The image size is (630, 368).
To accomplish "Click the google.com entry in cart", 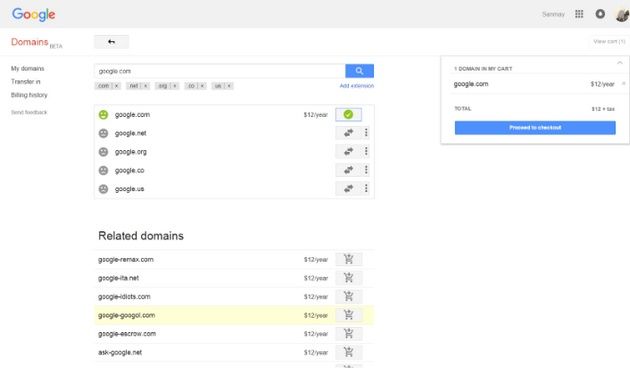I will coord(471,84).
